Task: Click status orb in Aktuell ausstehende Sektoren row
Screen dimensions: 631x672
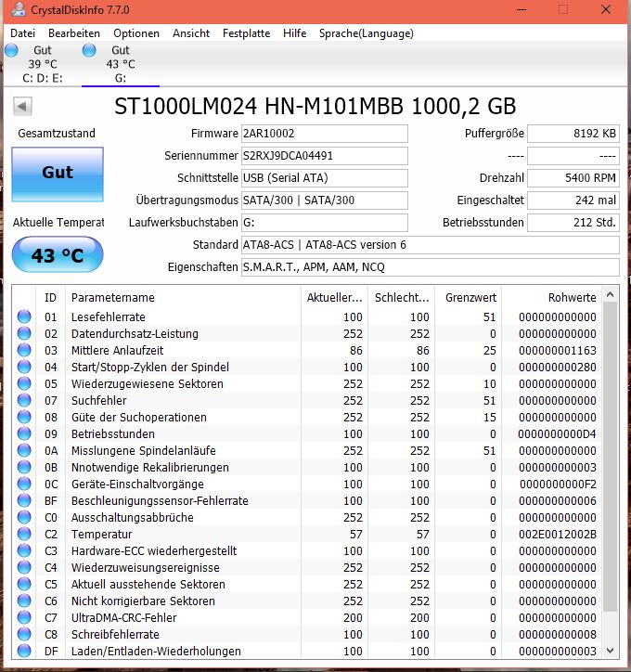Action: (24, 584)
